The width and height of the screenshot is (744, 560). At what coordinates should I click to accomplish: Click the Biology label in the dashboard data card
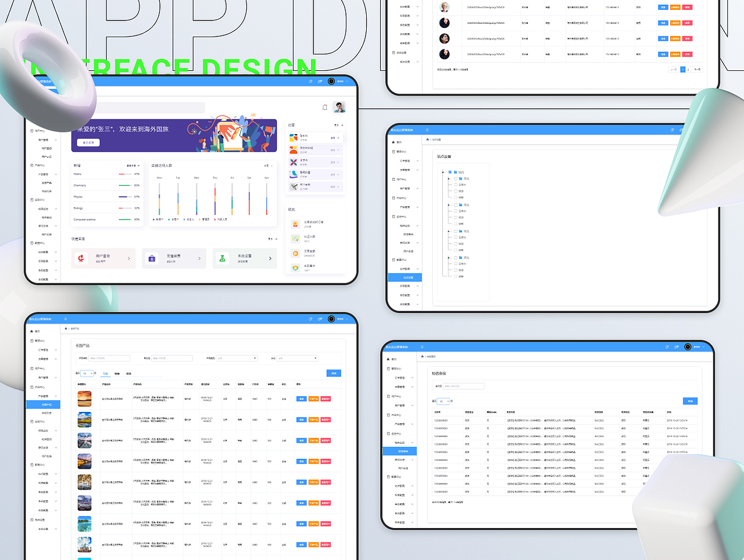click(78, 208)
